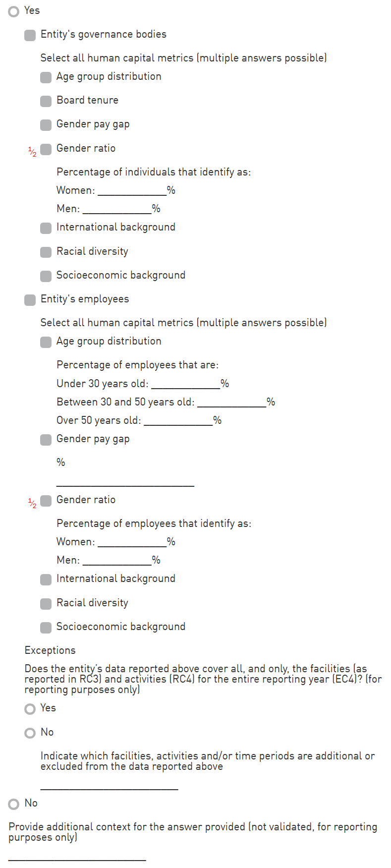Check Racial diversity under governance bodies

pyautogui.click(x=46, y=252)
